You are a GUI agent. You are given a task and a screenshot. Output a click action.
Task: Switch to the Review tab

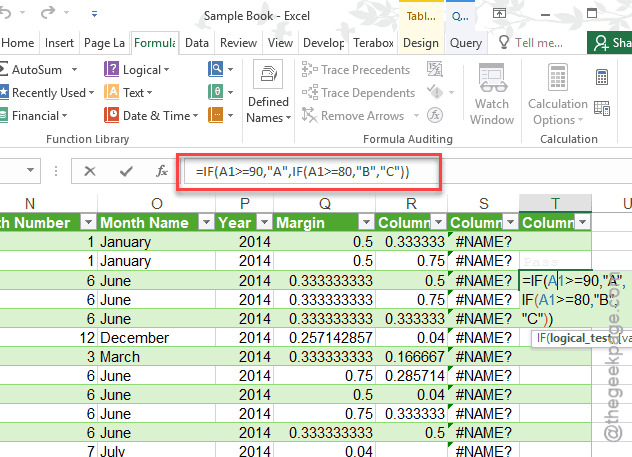(238, 43)
